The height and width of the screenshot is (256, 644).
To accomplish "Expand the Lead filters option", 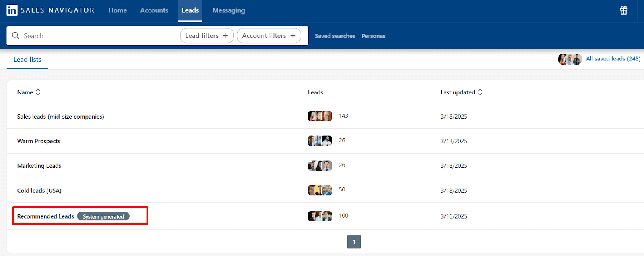I will (206, 36).
